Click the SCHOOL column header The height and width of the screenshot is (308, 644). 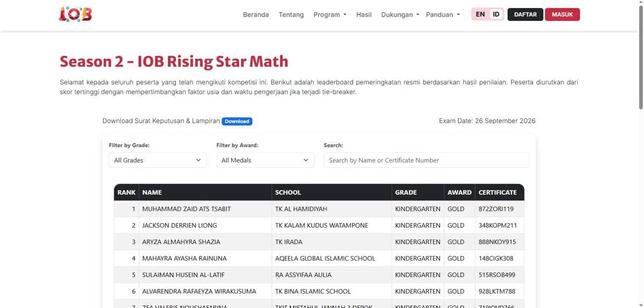coord(332,192)
